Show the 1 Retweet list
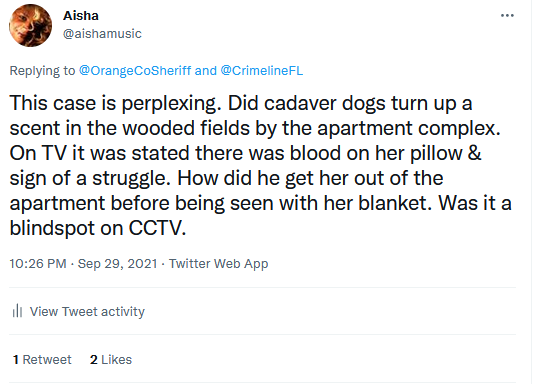Screen dimensions: 533x384 (x=42, y=360)
